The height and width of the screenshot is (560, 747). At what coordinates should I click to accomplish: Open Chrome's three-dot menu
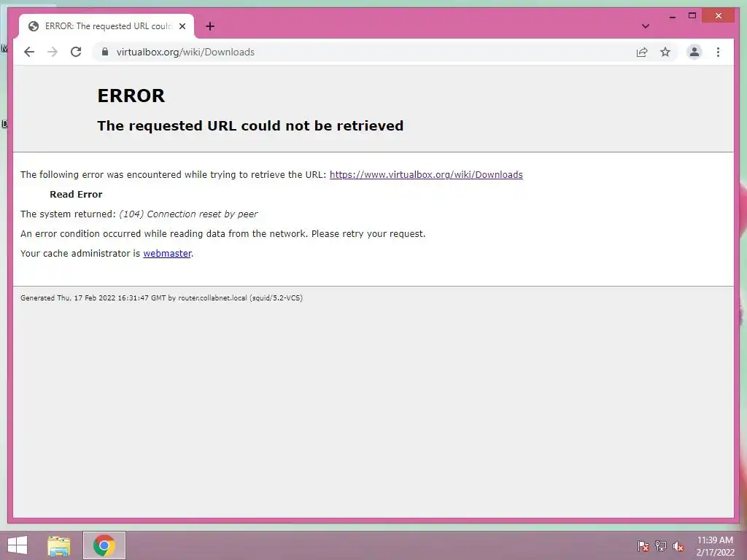click(x=718, y=52)
